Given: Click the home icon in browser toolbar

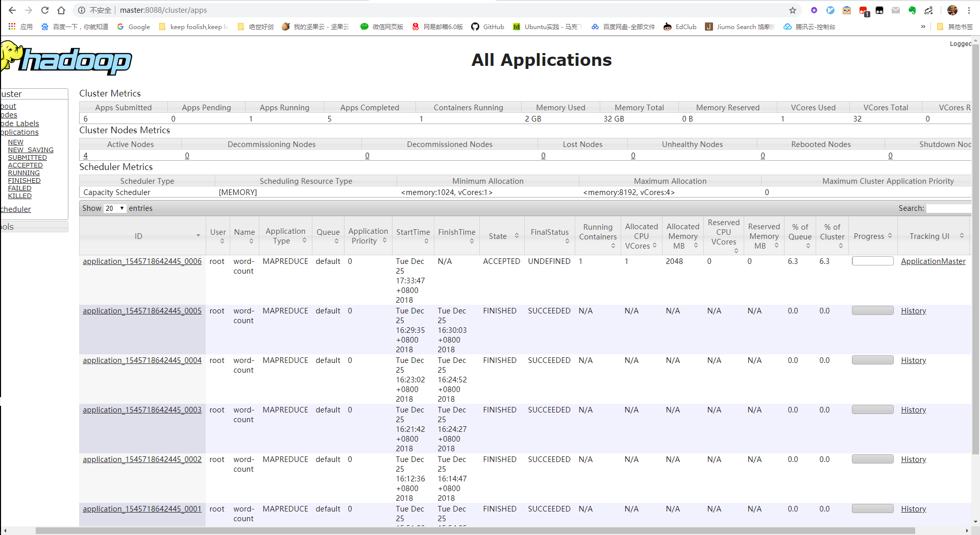Looking at the screenshot, I should 61,10.
